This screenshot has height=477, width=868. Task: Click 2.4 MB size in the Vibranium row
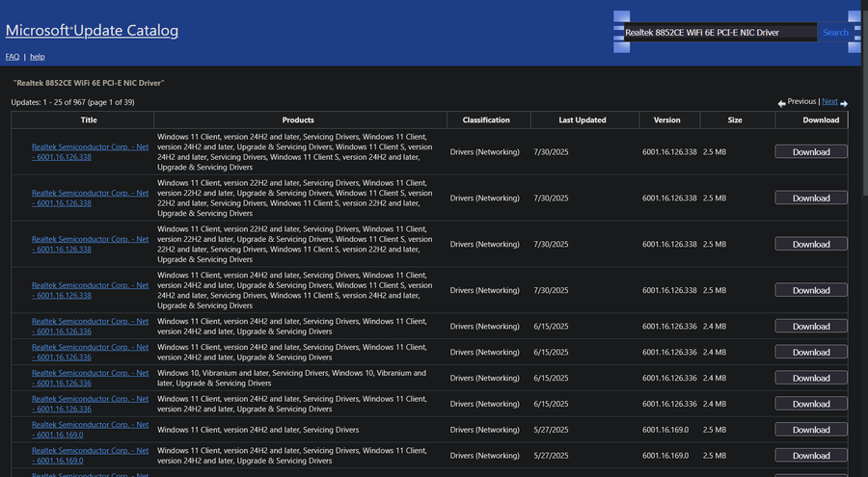coord(715,378)
